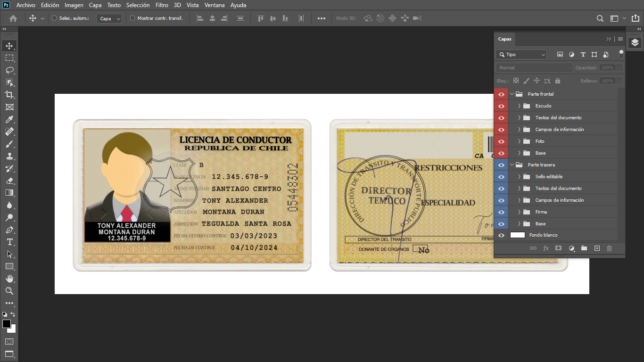
Task: Create a new layer with plus icon
Action: 597,248
